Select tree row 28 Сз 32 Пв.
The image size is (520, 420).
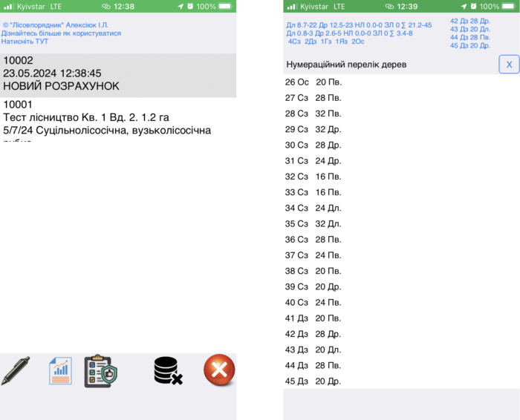pos(313,114)
